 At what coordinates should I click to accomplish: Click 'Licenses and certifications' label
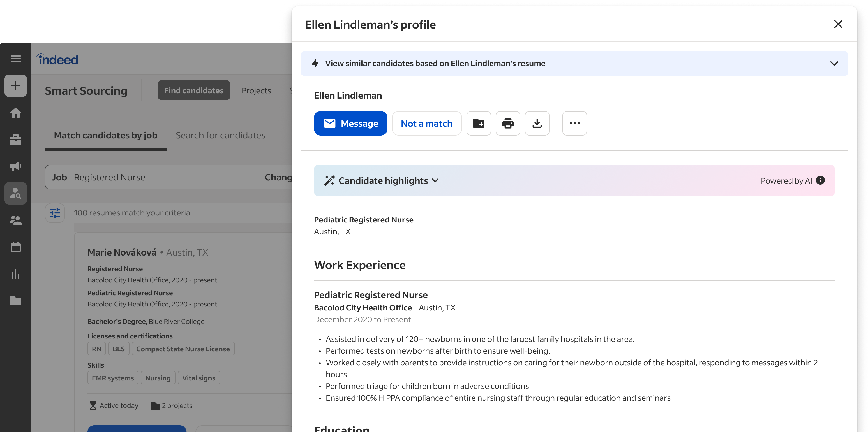coord(130,336)
